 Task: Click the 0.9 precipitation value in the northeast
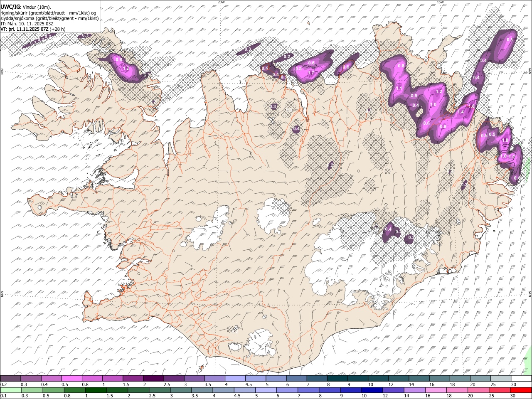click(x=443, y=127)
